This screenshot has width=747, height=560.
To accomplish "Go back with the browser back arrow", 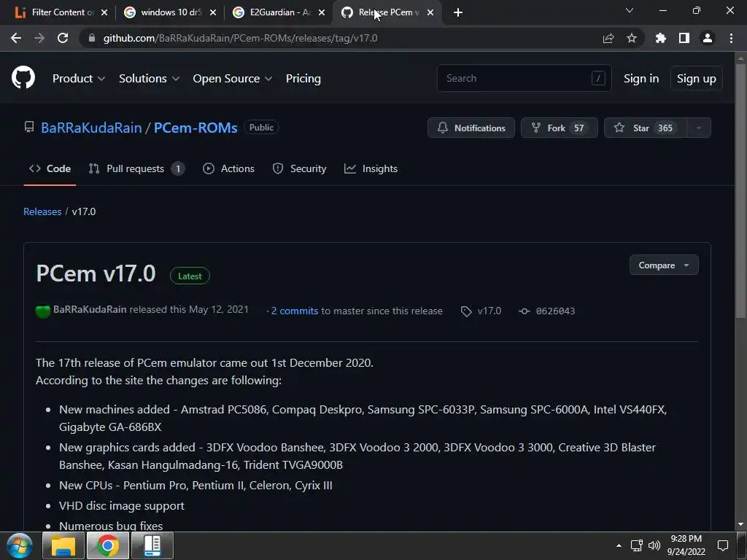I will coord(16,38).
